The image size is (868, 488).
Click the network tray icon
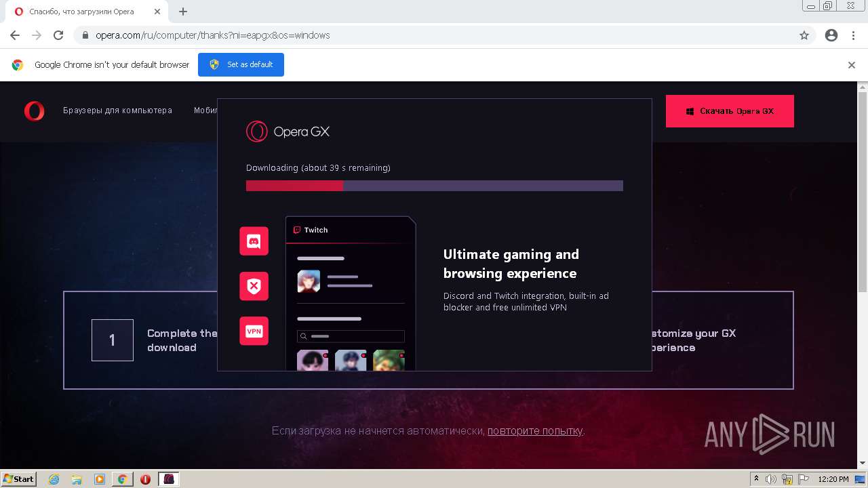click(x=787, y=479)
